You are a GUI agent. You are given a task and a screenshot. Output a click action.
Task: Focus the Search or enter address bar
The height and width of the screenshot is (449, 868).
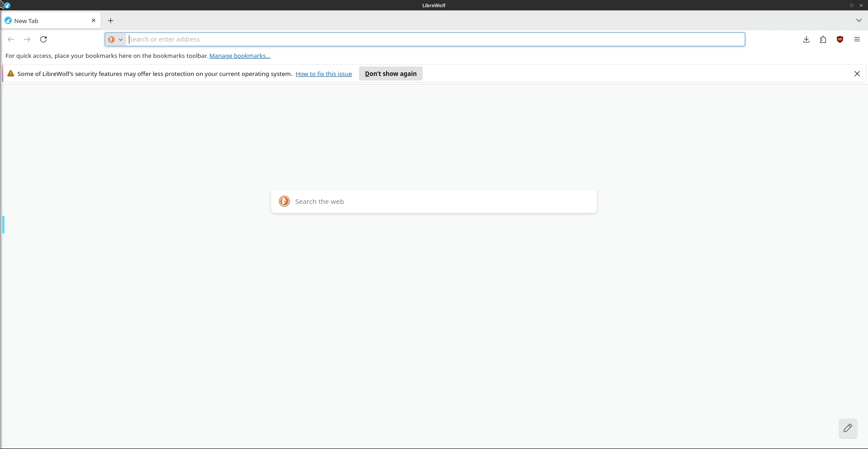[x=434, y=39]
